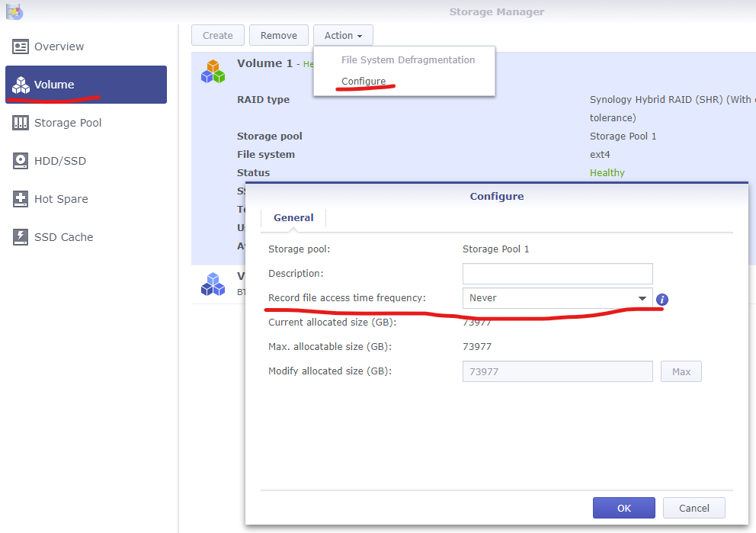Click the Hot Spare plus icon
This screenshot has width=756, height=533.
pyautogui.click(x=21, y=199)
